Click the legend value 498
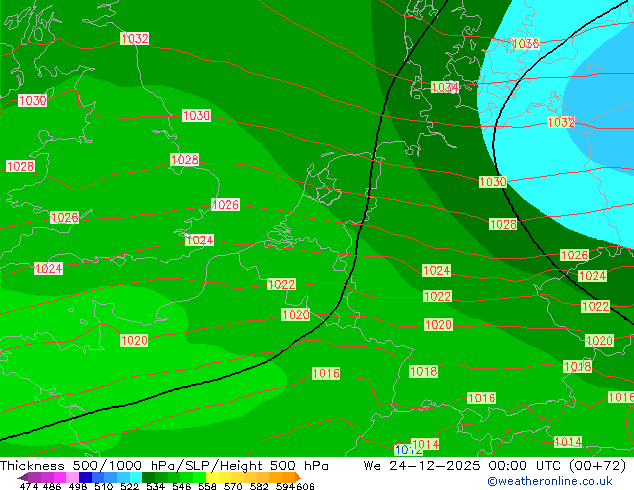 [x=78, y=486]
